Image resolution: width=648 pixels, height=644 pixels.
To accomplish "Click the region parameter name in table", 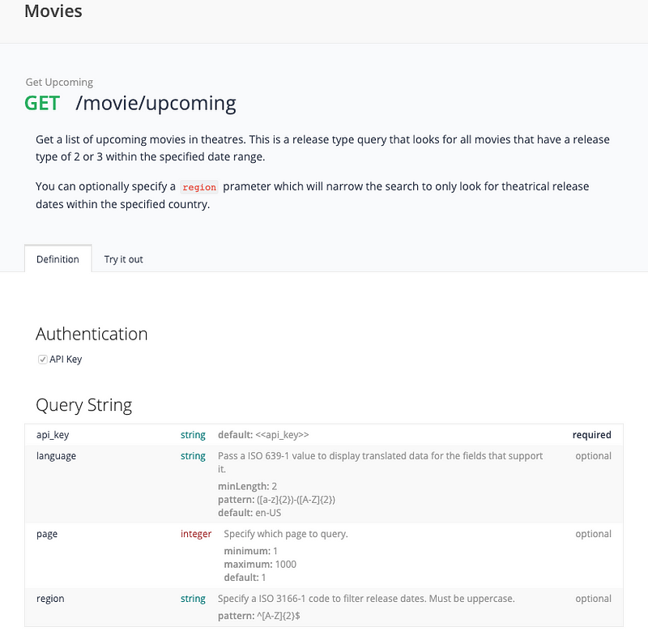I will 50,599.
